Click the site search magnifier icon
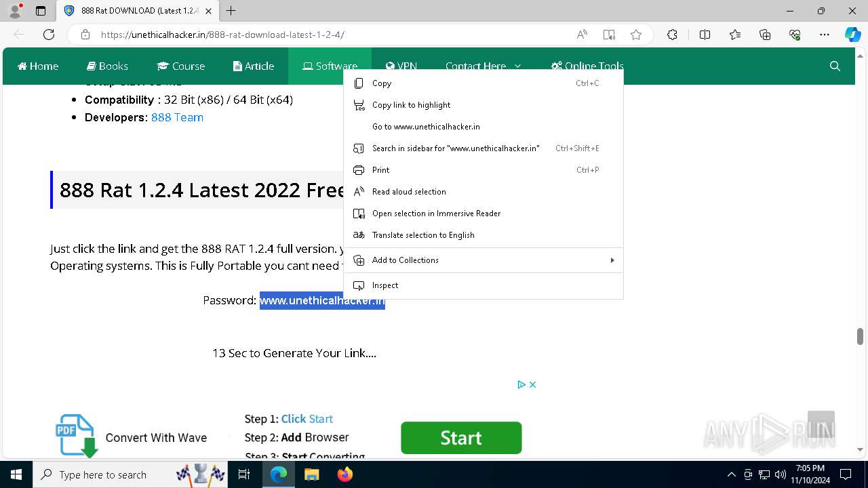This screenshot has height=488, width=868. tap(835, 66)
